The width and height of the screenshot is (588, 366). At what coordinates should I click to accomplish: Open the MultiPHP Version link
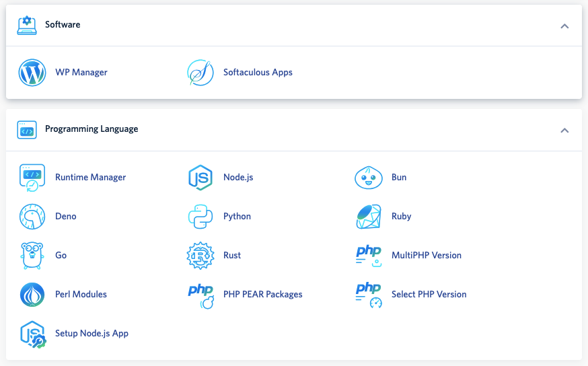427,256
